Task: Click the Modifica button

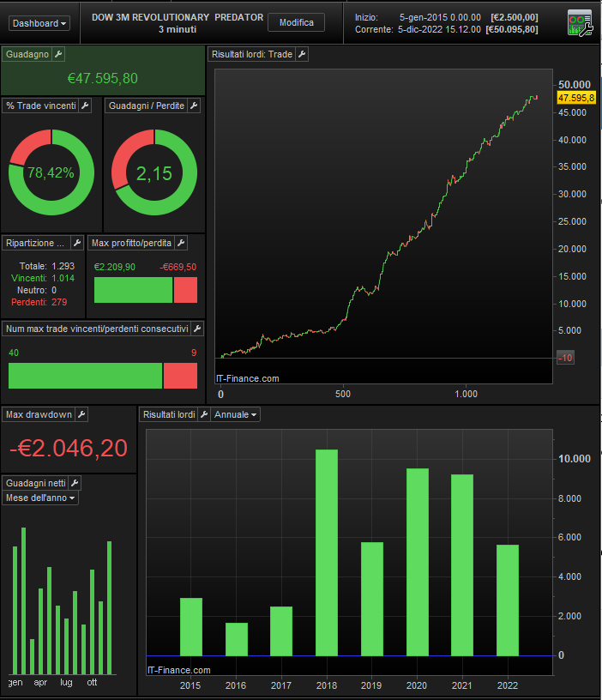Action: click(297, 22)
